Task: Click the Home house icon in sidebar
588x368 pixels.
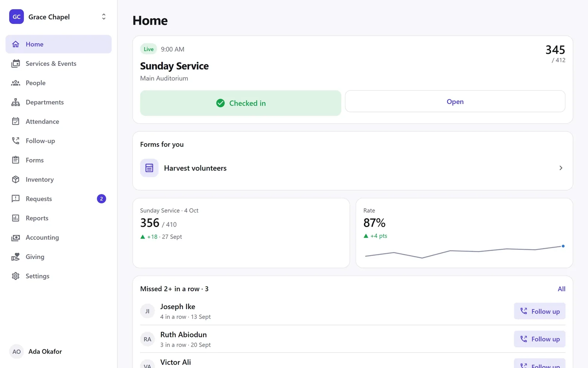Action: pyautogui.click(x=15, y=44)
